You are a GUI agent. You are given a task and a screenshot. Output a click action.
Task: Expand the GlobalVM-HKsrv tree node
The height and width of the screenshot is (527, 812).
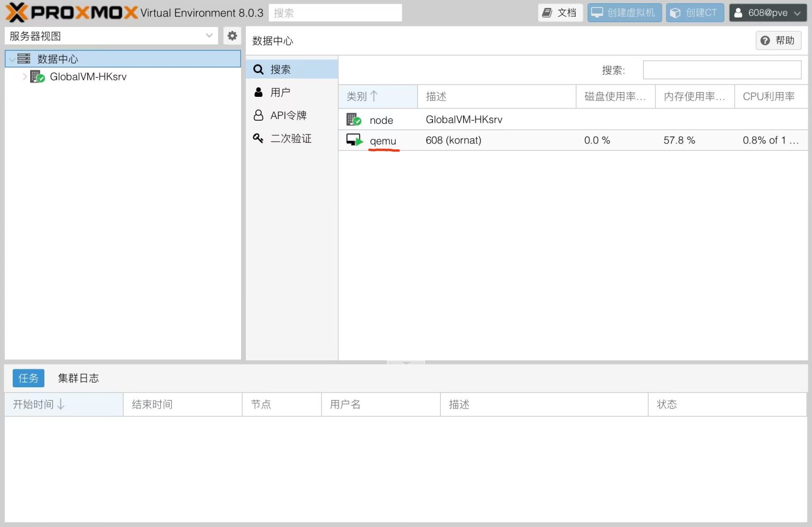tap(25, 76)
